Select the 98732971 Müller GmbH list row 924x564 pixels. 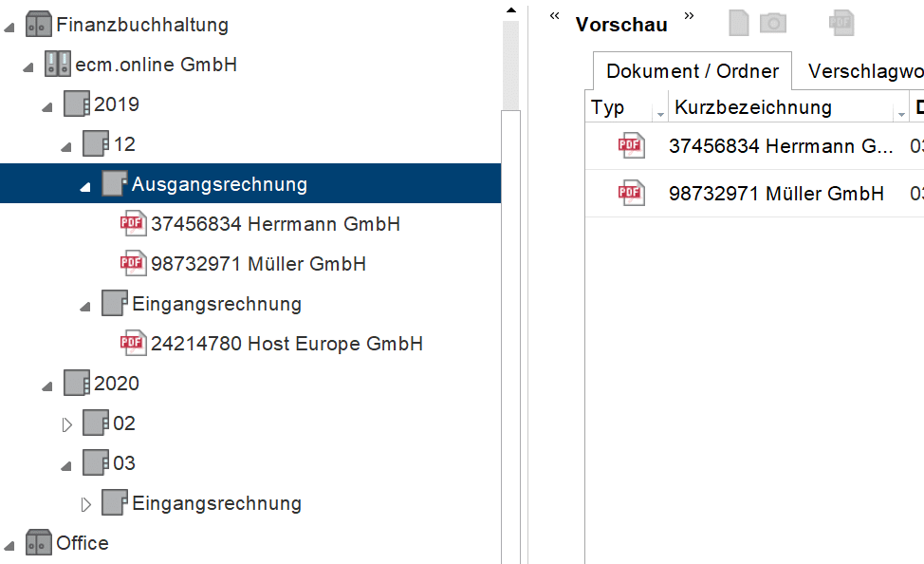pyautogui.click(x=776, y=194)
